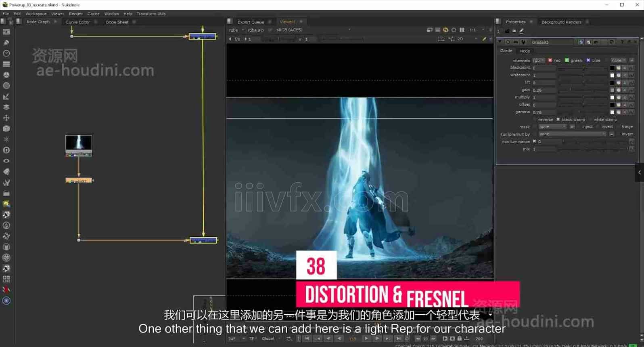Image resolution: width=644 pixels, height=347 pixels.
Task: Open the Image nodes menu in toolbar
Action: tap(6, 32)
